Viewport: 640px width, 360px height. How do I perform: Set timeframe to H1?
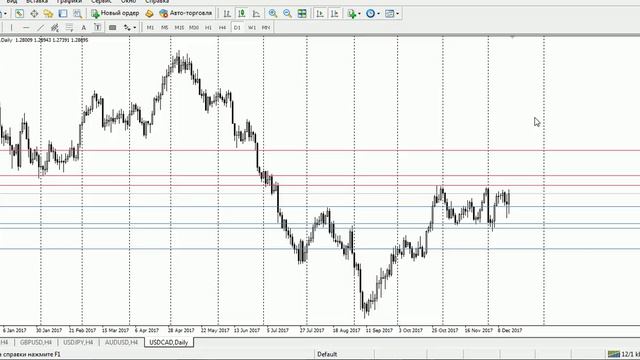coord(208,27)
